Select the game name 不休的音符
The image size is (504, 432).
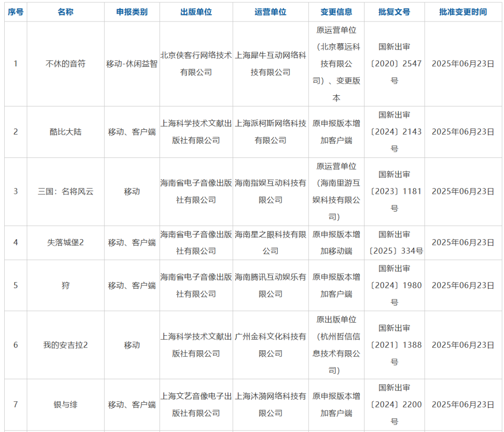(x=66, y=64)
